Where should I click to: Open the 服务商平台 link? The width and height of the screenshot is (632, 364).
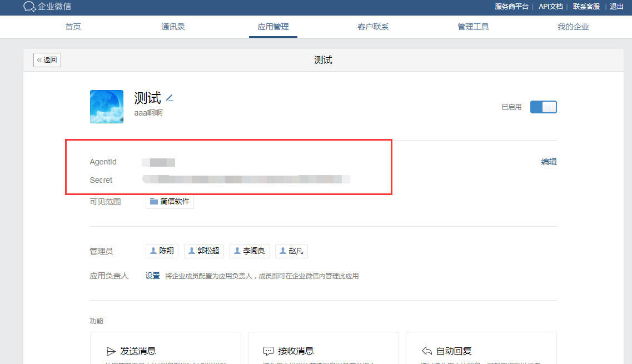tap(511, 7)
